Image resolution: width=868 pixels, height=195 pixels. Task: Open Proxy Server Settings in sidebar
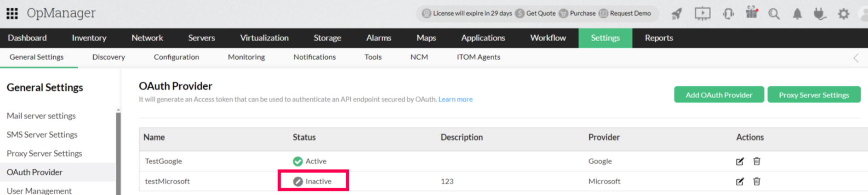pos(44,153)
